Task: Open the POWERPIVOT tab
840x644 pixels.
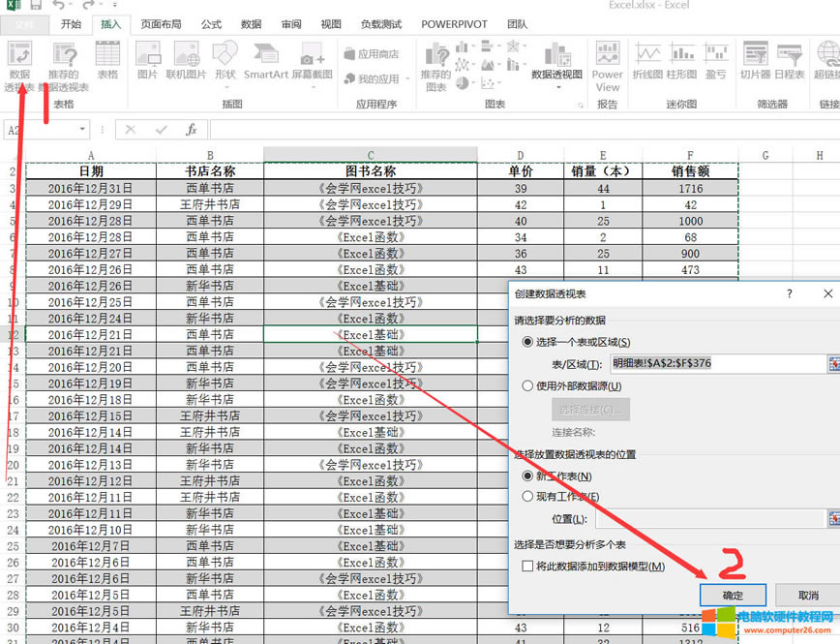Action: point(454,24)
